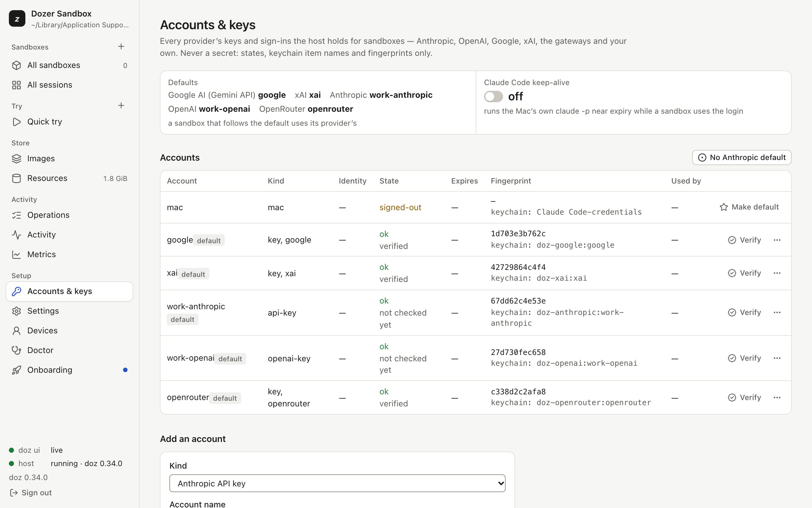
Task: Open the Settings gear icon
Action: (16, 311)
